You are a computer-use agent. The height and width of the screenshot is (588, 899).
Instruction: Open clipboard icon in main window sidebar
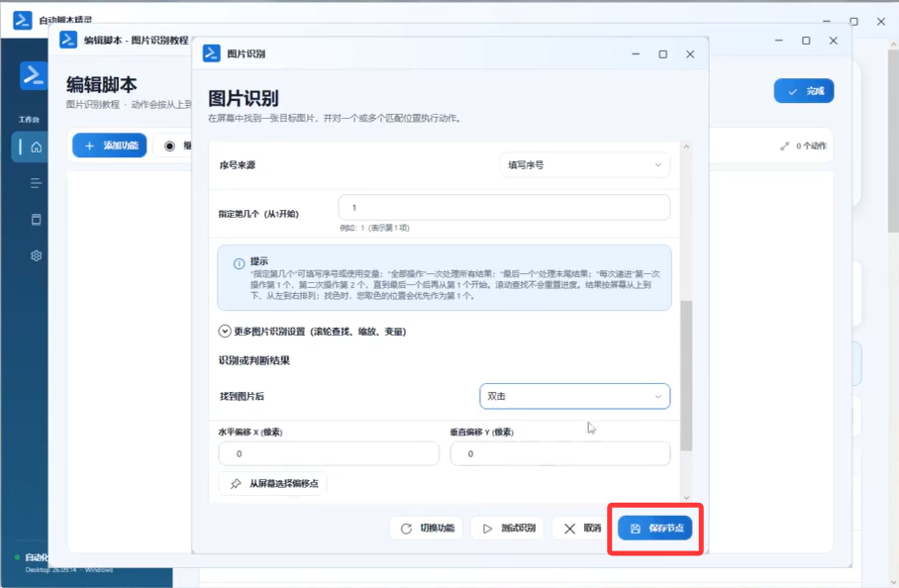[x=36, y=220]
